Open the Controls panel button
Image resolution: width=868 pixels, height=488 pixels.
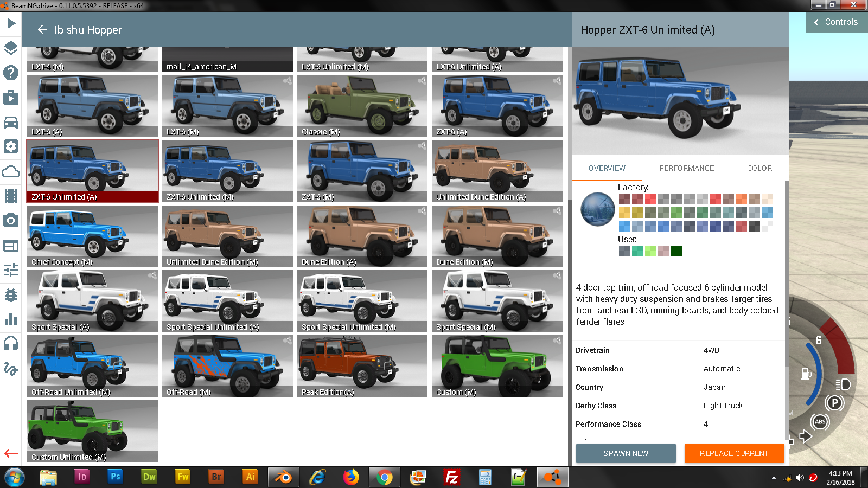click(x=836, y=22)
